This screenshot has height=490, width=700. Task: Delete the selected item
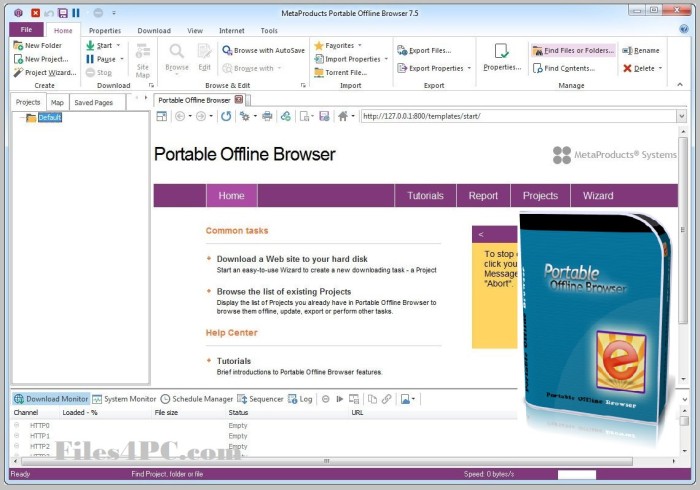pyautogui.click(x=639, y=68)
